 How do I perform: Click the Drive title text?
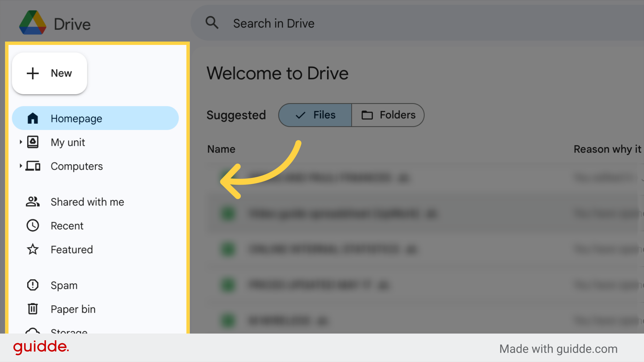click(72, 24)
